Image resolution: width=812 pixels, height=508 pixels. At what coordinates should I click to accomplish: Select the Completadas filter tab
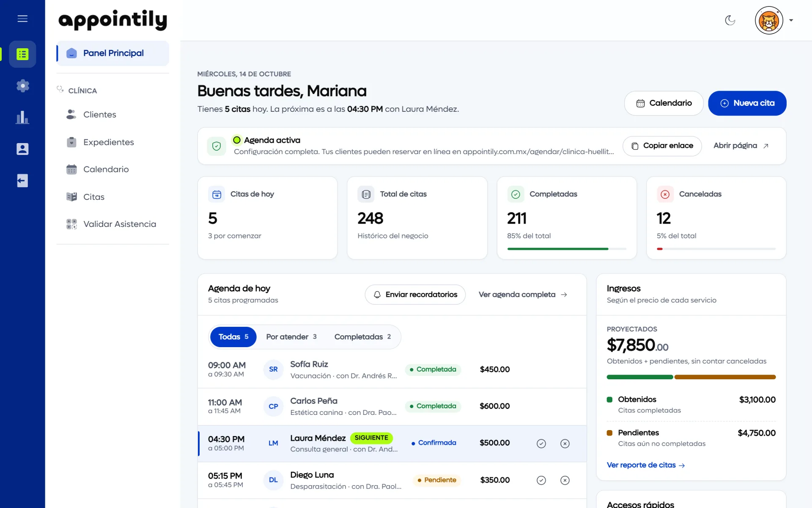(x=362, y=337)
